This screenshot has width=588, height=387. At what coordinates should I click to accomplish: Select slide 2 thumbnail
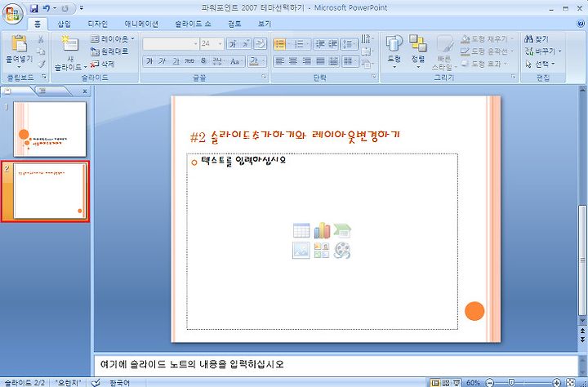coord(50,191)
